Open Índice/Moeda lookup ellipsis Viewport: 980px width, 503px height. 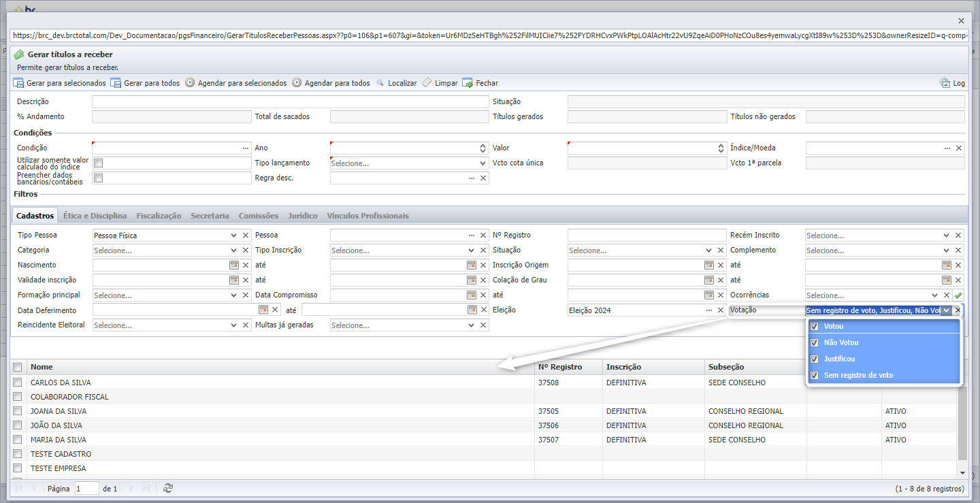pos(947,148)
